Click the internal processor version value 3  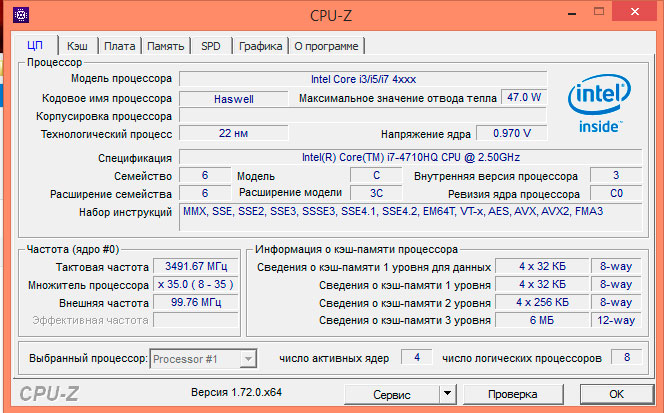point(616,175)
